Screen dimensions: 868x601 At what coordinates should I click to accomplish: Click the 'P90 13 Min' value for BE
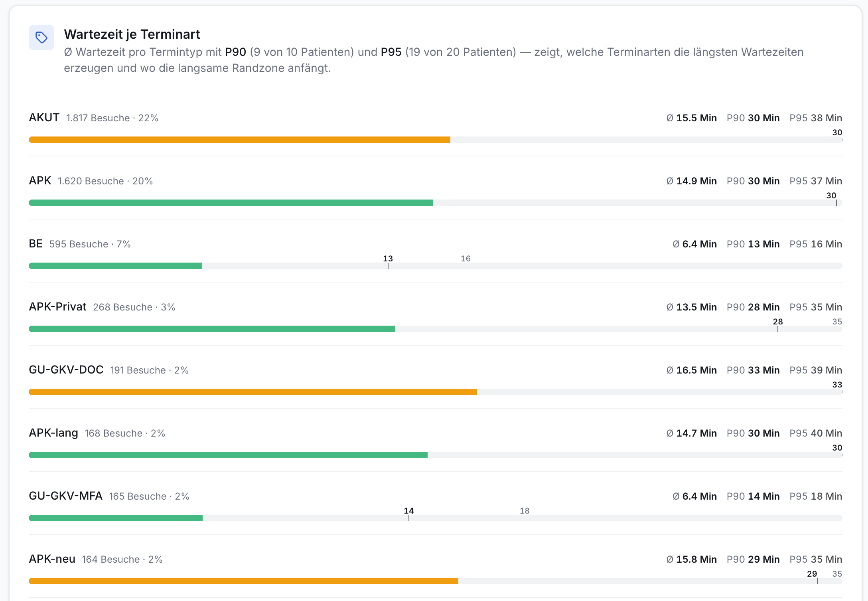click(x=753, y=244)
